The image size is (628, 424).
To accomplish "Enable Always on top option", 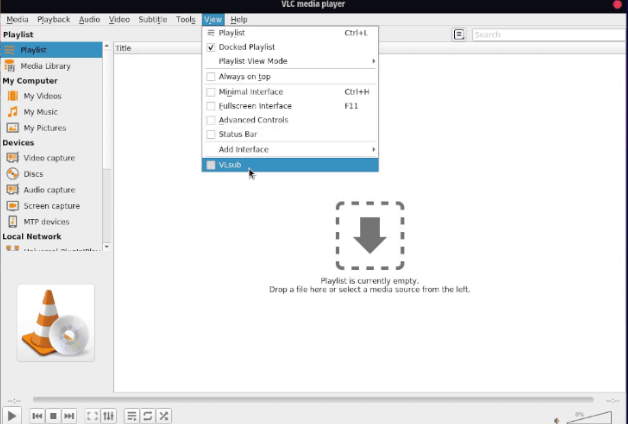I will (x=290, y=76).
